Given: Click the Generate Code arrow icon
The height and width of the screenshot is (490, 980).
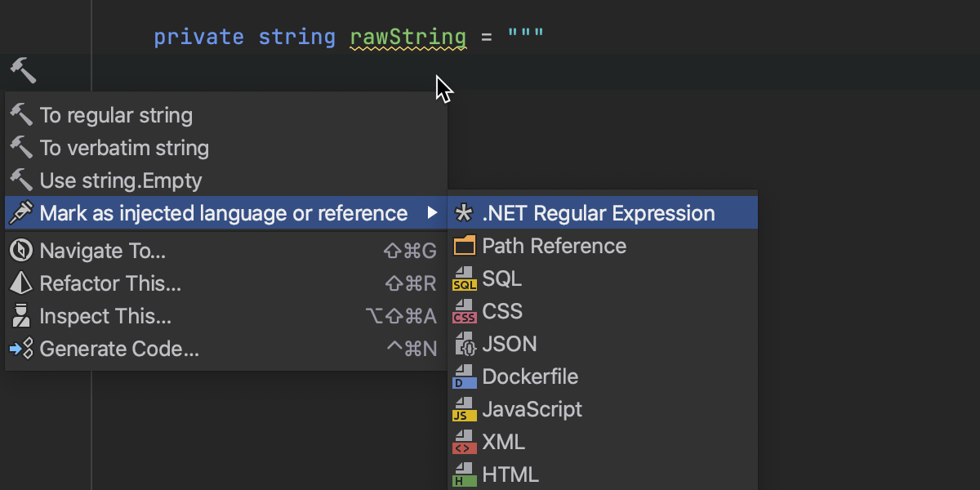Looking at the screenshot, I should 20,349.
